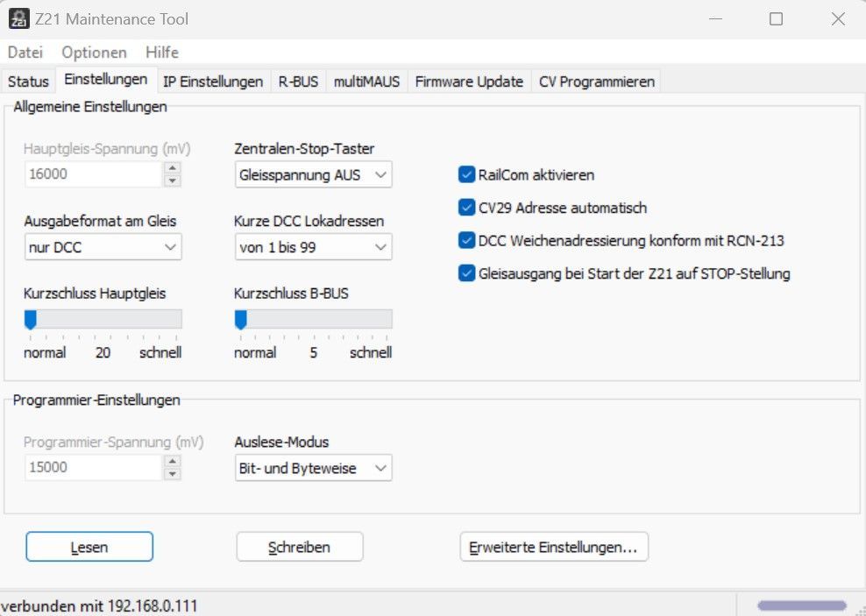
Task: Click status text verbunden mit 192.168.0.111
Action: coord(99,606)
